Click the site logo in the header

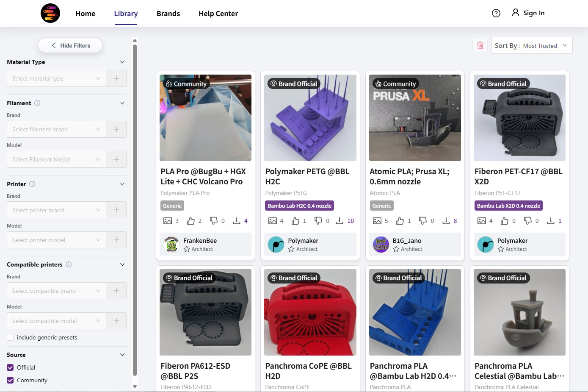[x=50, y=13]
